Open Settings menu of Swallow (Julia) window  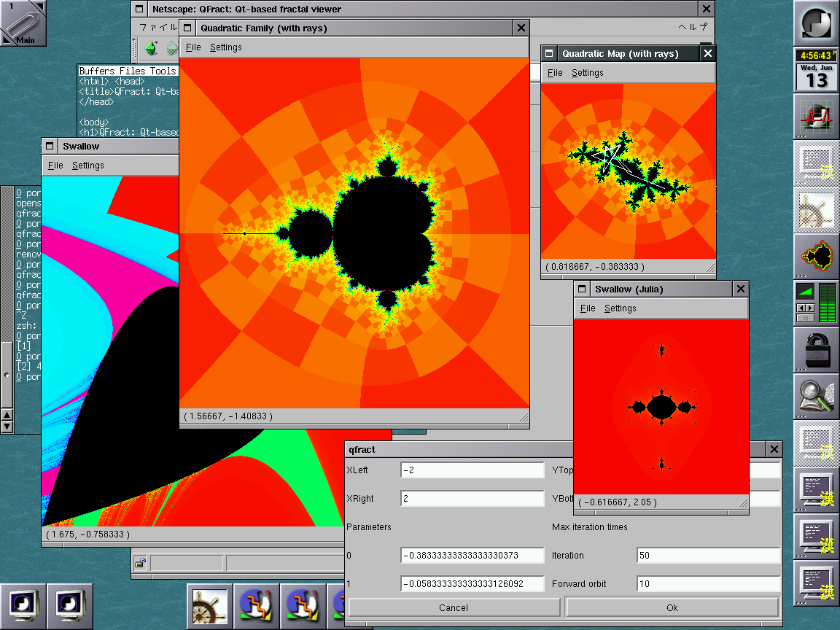pos(620,308)
